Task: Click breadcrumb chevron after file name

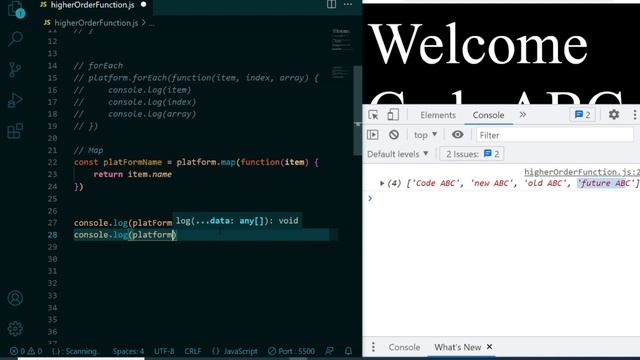Action: pyautogui.click(x=144, y=23)
